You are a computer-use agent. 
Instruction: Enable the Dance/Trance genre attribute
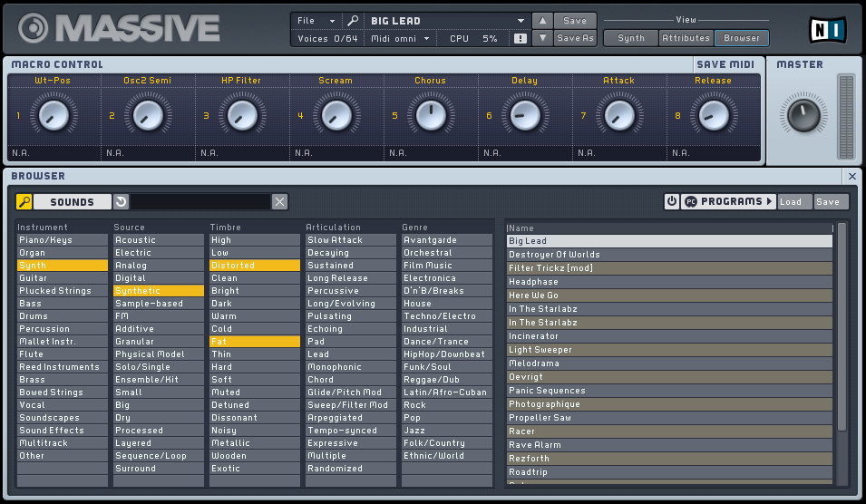pos(447,342)
